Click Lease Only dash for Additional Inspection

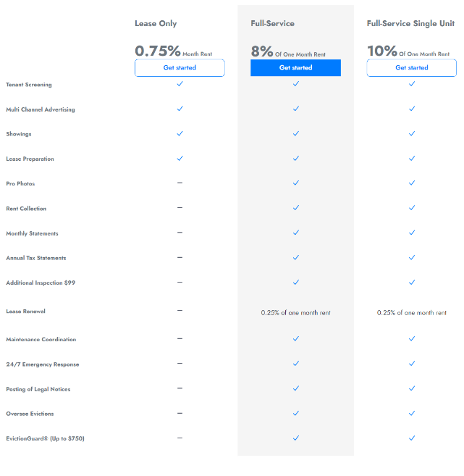pos(180,282)
